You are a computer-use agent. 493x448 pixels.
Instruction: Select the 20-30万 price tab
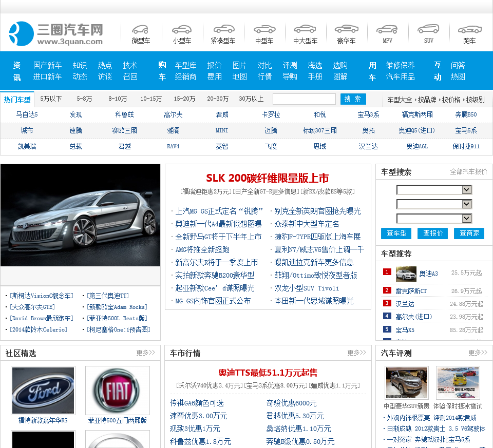(x=218, y=99)
